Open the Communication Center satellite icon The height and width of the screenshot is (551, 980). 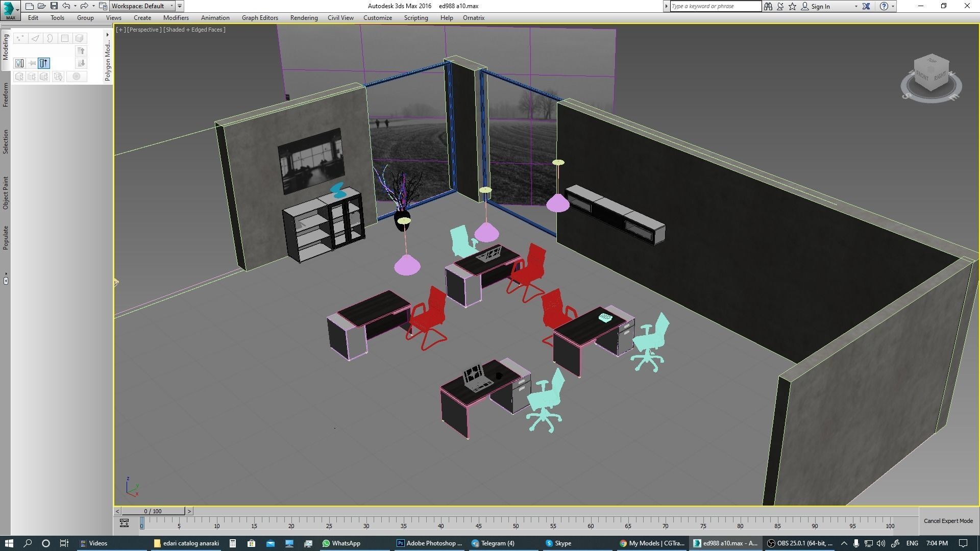(x=780, y=6)
